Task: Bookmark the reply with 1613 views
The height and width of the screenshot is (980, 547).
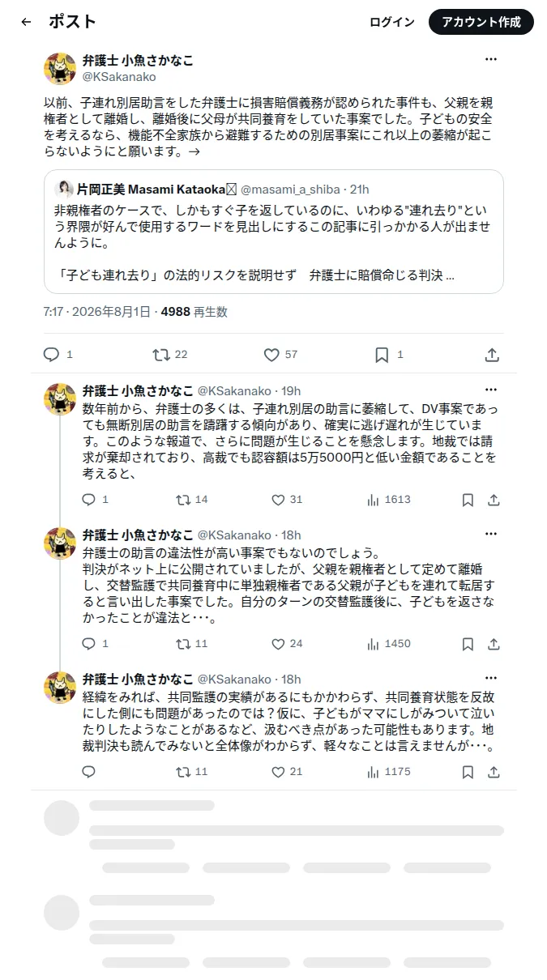Action: (x=468, y=500)
